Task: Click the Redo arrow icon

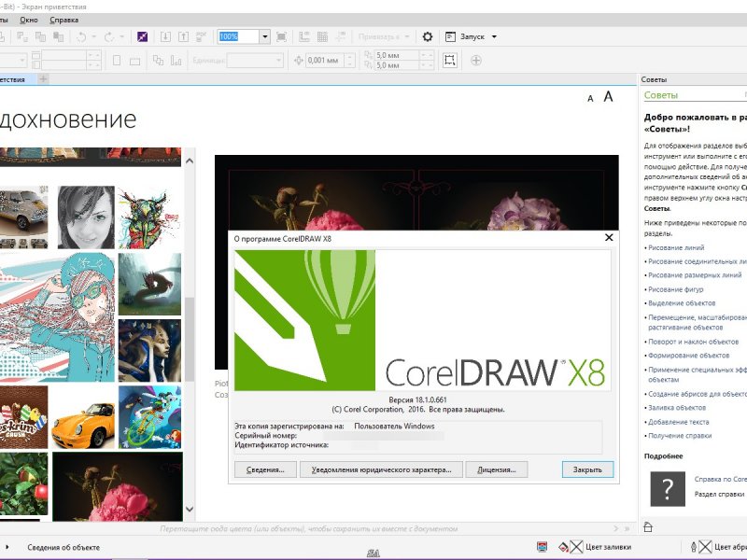Action: click(x=109, y=36)
